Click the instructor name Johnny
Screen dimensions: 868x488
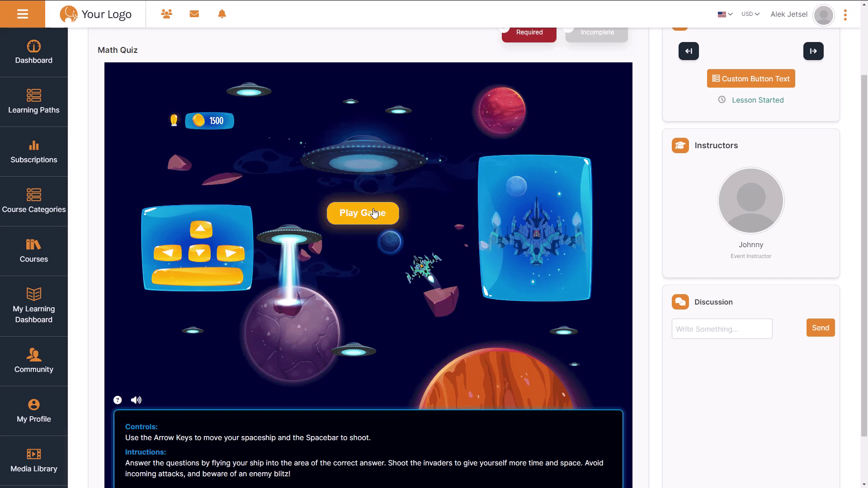coord(751,245)
